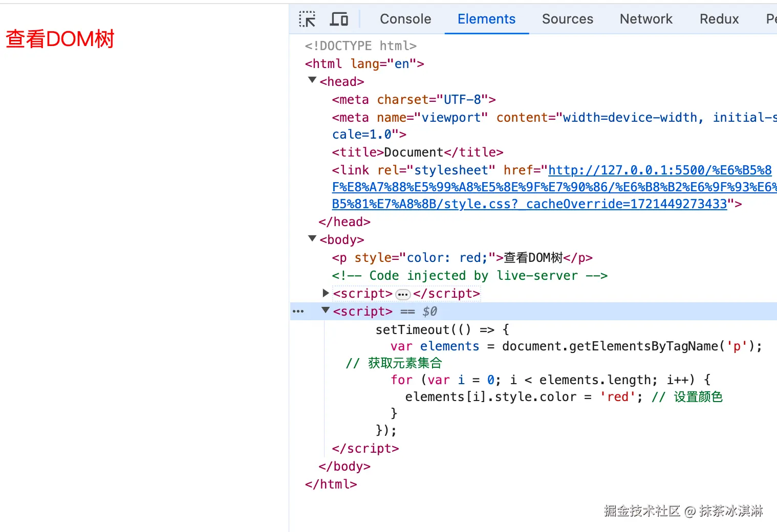This screenshot has width=777, height=532.
Task: Click the ellipsis badge inside collapsed script
Action: click(403, 295)
